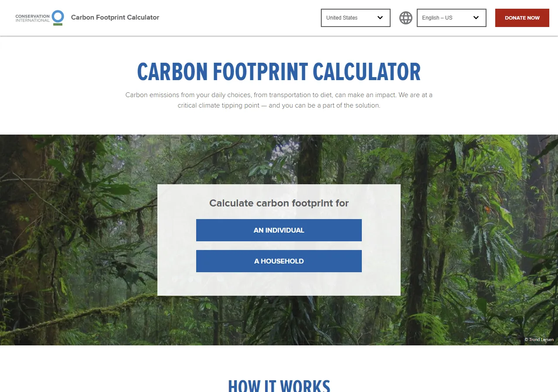This screenshot has height=392, width=558.
Task: Click the Carbon Footprint Calculator header title
Action: [115, 17]
